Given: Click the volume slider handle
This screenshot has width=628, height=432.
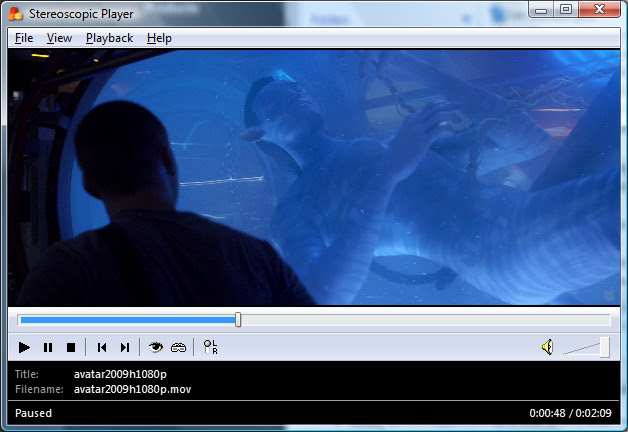Looking at the screenshot, I should coord(604,347).
